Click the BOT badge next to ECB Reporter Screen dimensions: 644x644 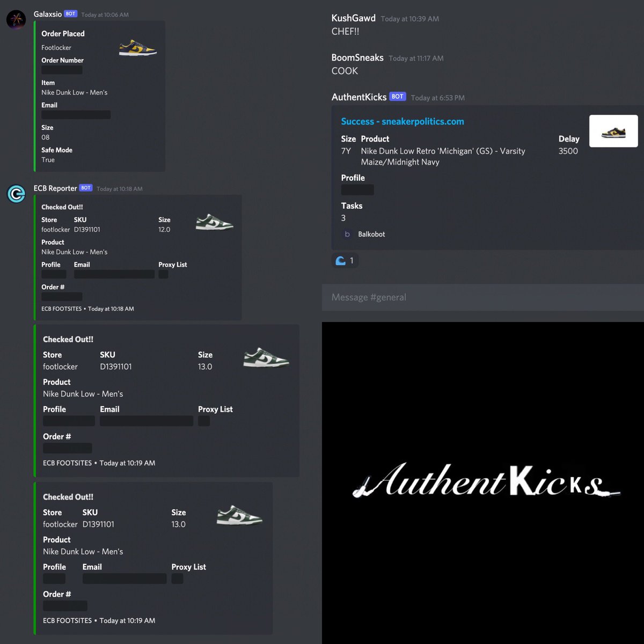[86, 188]
